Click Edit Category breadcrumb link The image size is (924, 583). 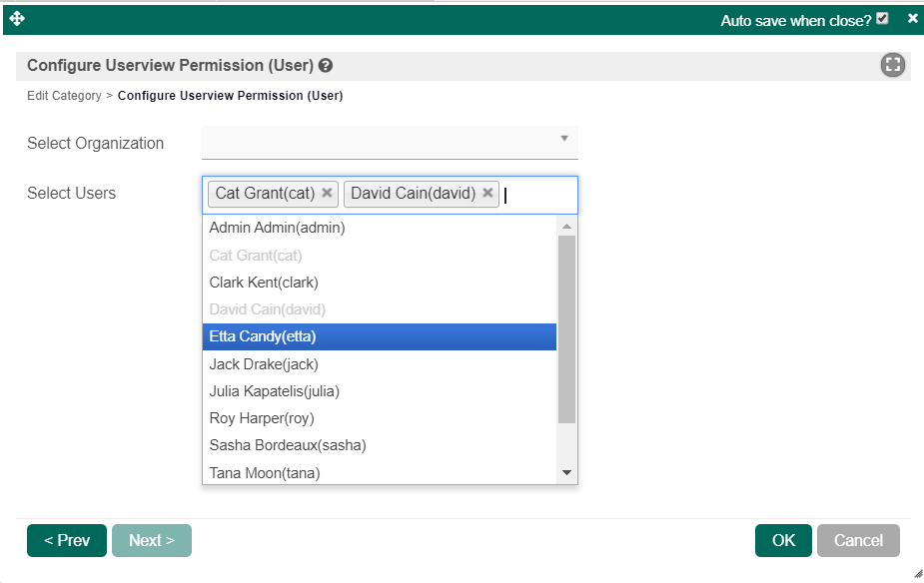64,96
